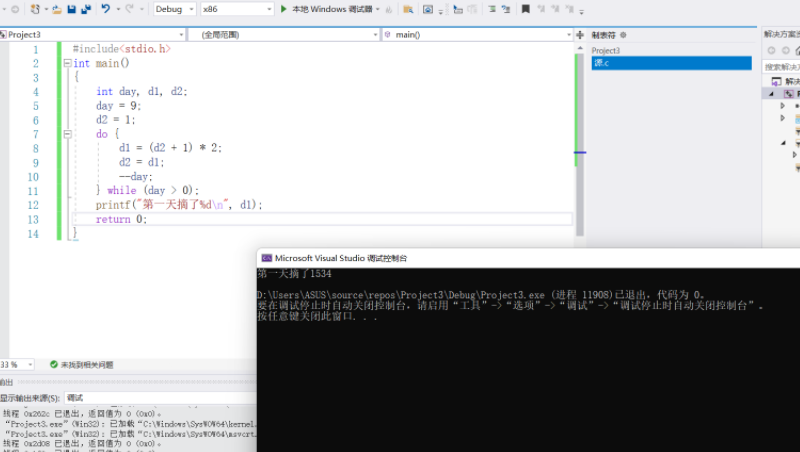Click the camera-like icon after find in files

[428, 9]
